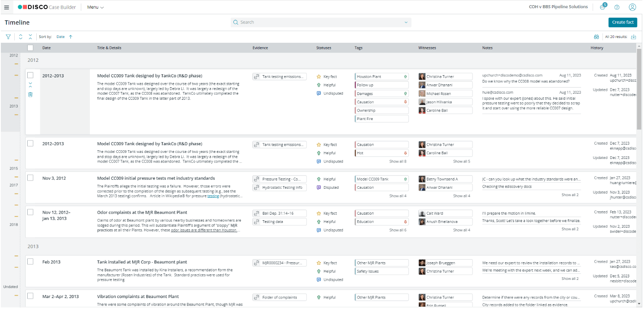This screenshot has width=644, height=311.
Task: Open the search options dropdown chevron
Action: coord(405,22)
